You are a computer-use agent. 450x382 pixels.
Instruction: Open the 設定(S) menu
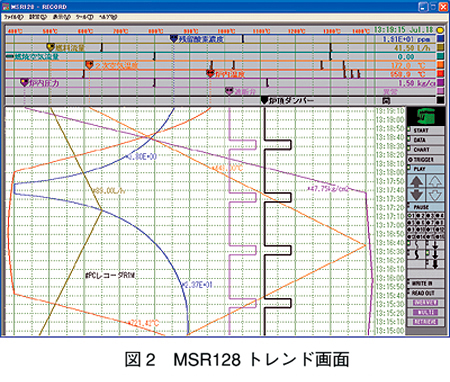38,16
